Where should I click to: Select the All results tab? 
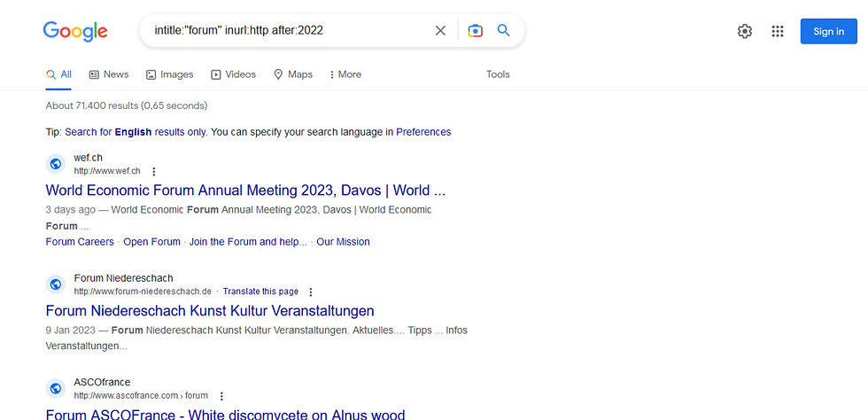58,74
